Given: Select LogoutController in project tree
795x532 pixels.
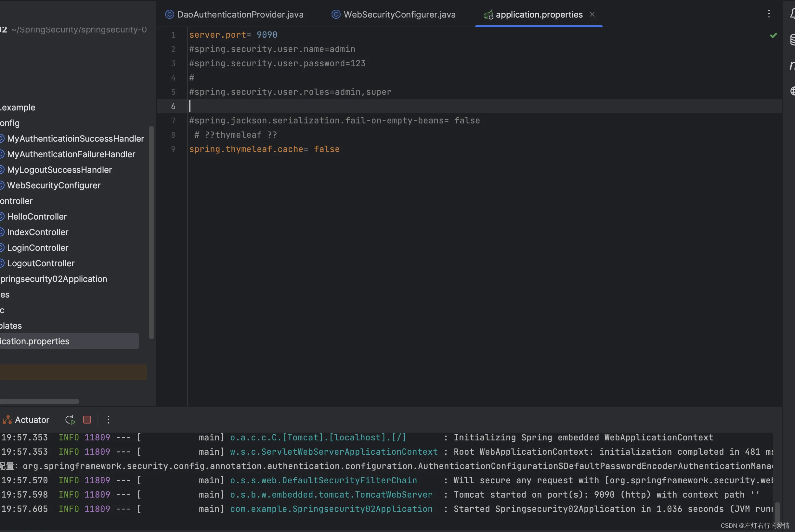Looking at the screenshot, I should pos(41,263).
